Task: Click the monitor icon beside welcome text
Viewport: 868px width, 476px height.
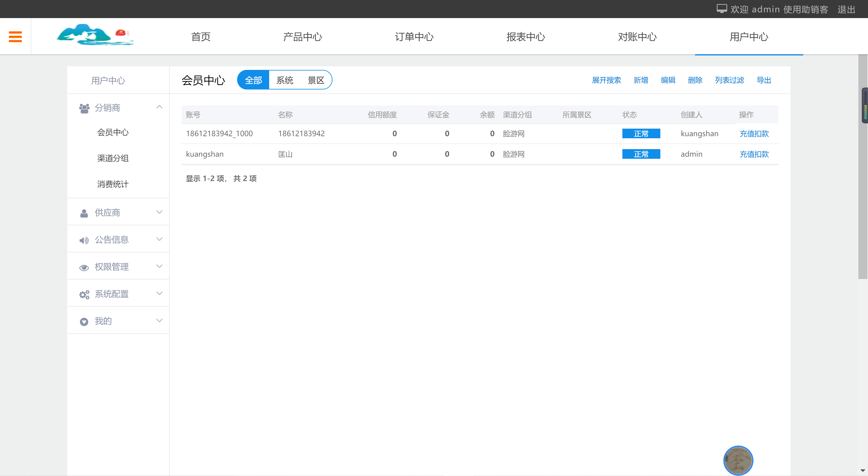Action: (x=722, y=9)
